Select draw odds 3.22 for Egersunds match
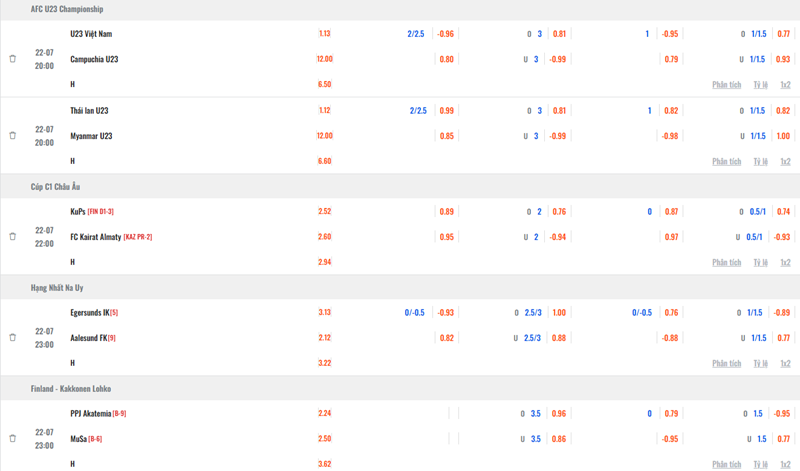Image resolution: width=800 pixels, height=471 pixels. (x=324, y=363)
